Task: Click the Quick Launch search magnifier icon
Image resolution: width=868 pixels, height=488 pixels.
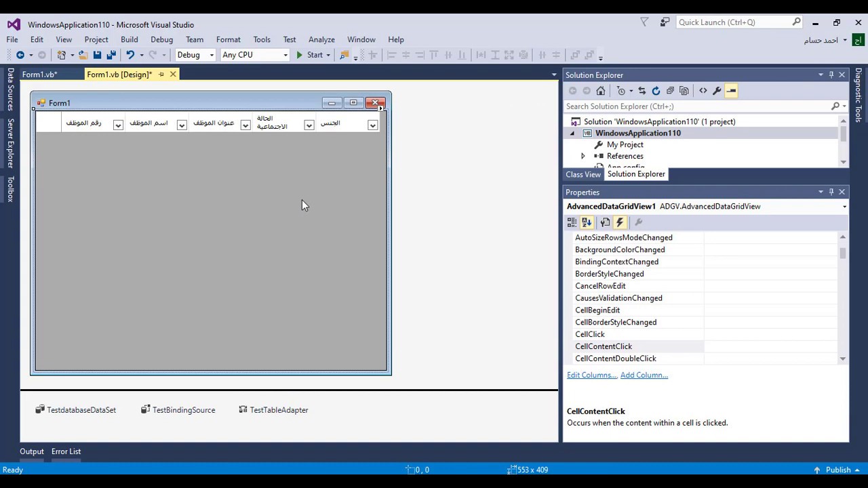Action: click(797, 22)
